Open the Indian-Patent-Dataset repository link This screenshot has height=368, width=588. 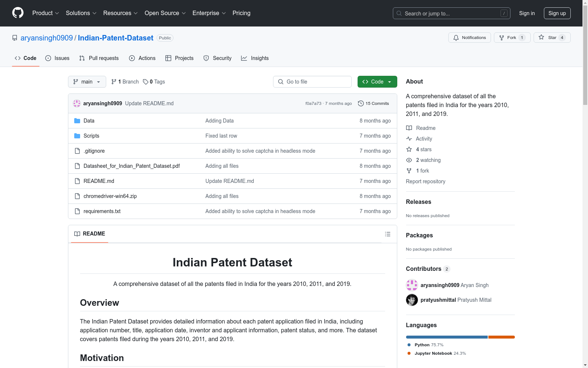(115, 38)
